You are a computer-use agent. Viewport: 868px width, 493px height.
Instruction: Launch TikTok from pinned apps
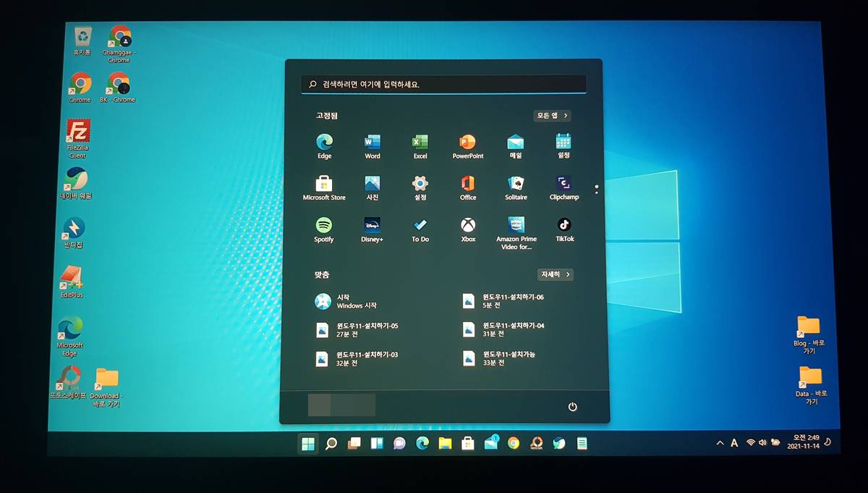tap(564, 229)
